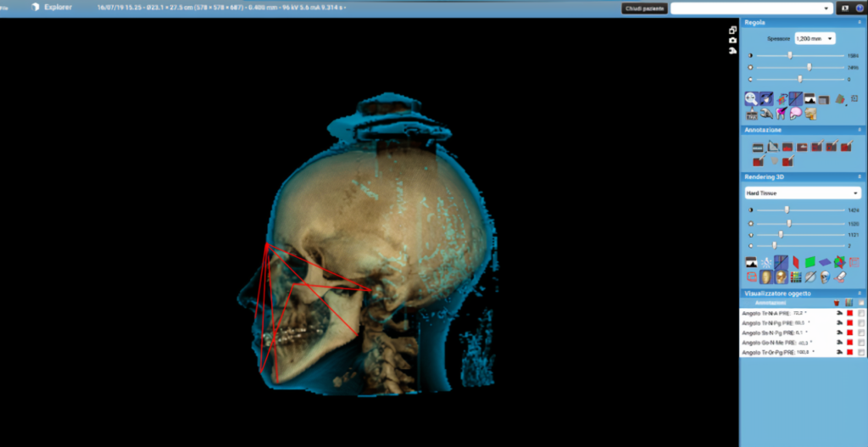Toggle checkbox for Angolo Ss-N-Pg PRE
The image size is (868, 447).
(x=861, y=332)
